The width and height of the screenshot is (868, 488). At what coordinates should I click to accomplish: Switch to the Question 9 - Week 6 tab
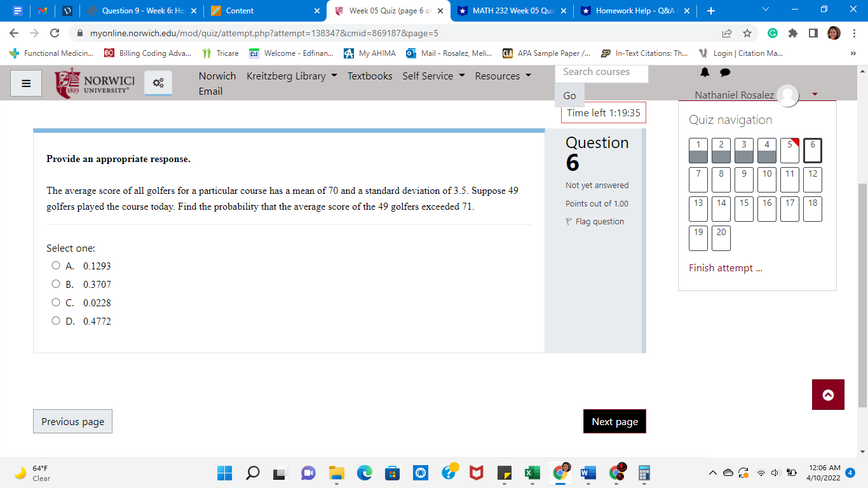tap(141, 11)
